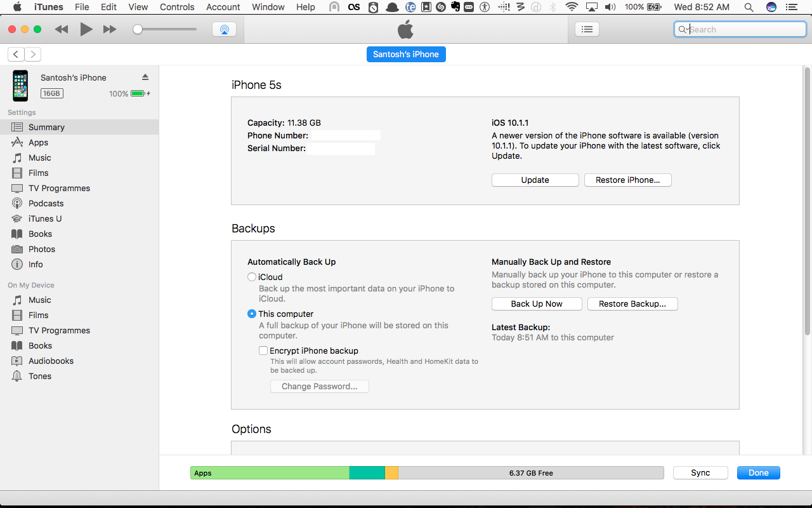Screen dimensions: 812x508
Task: Skip forward to next track
Action: [x=110, y=29]
